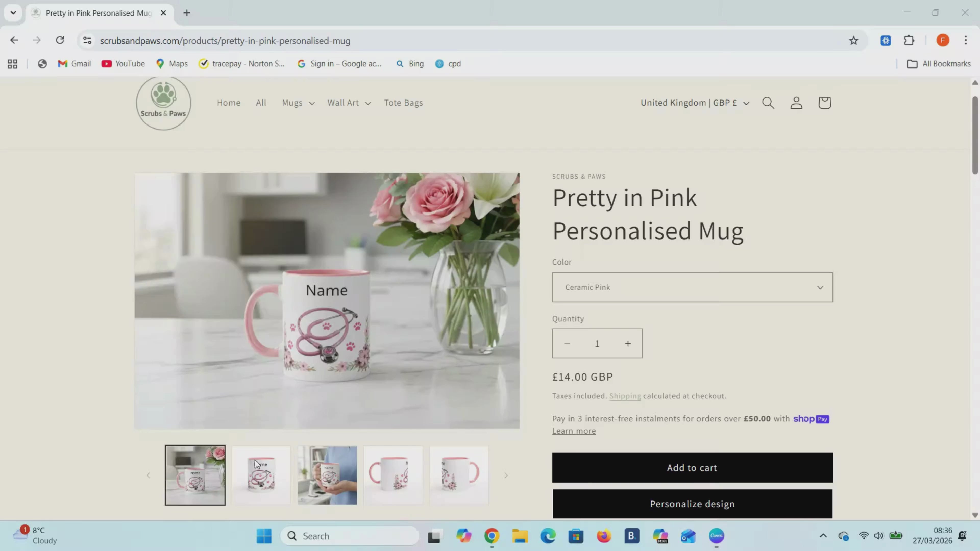
Task: Open the site search magnifier icon
Action: (768, 103)
